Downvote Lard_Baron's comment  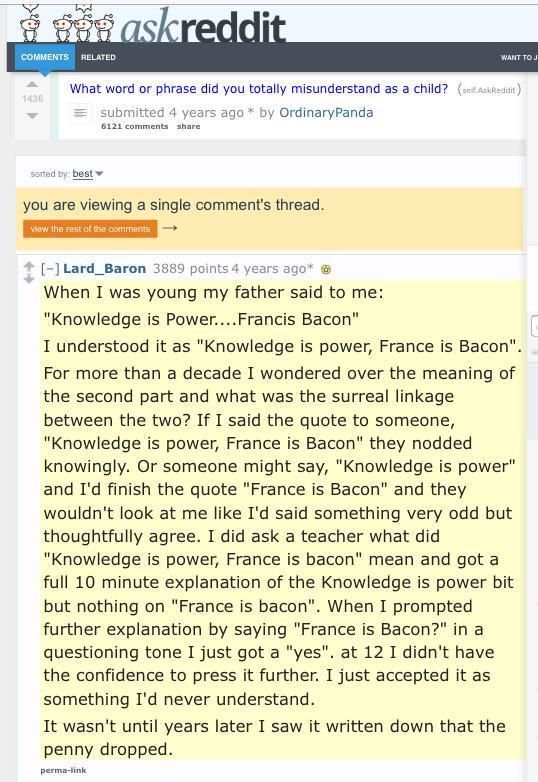coord(29,279)
